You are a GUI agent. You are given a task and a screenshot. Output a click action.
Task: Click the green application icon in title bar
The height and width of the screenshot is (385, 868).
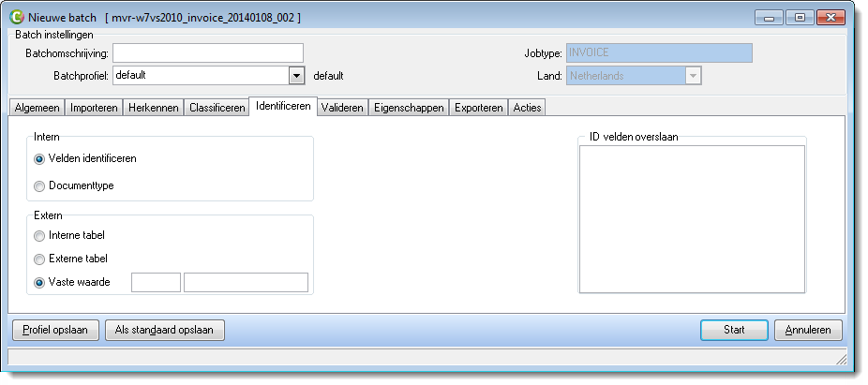click(17, 17)
